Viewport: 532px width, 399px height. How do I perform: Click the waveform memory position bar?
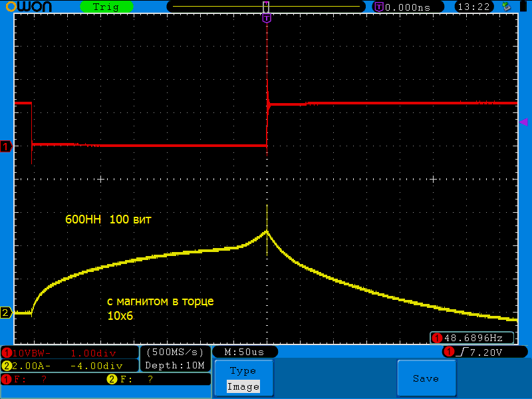coord(266,7)
